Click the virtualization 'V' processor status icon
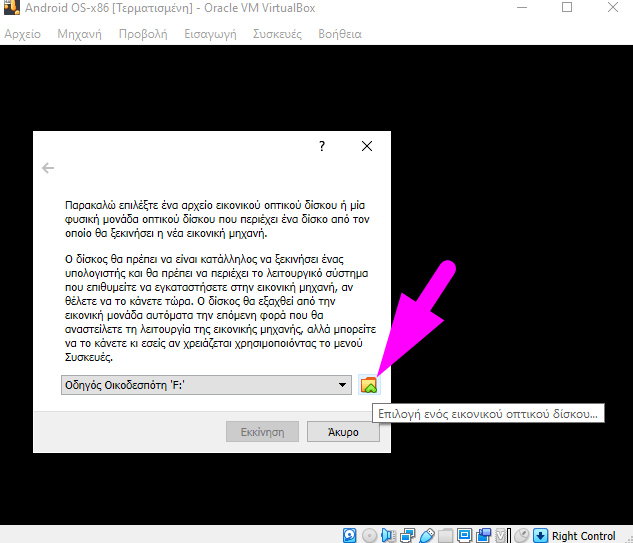The width and height of the screenshot is (633, 543). (x=502, y=536)
